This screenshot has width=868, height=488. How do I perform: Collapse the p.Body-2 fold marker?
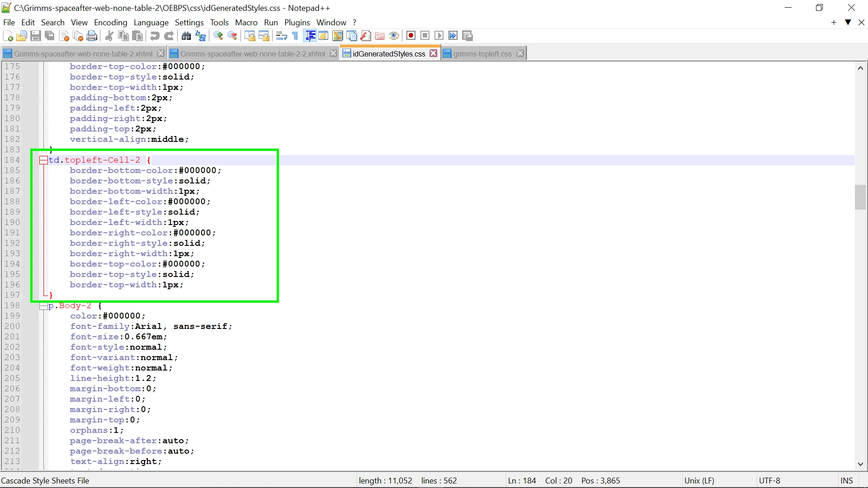click(x=43, y=306)
